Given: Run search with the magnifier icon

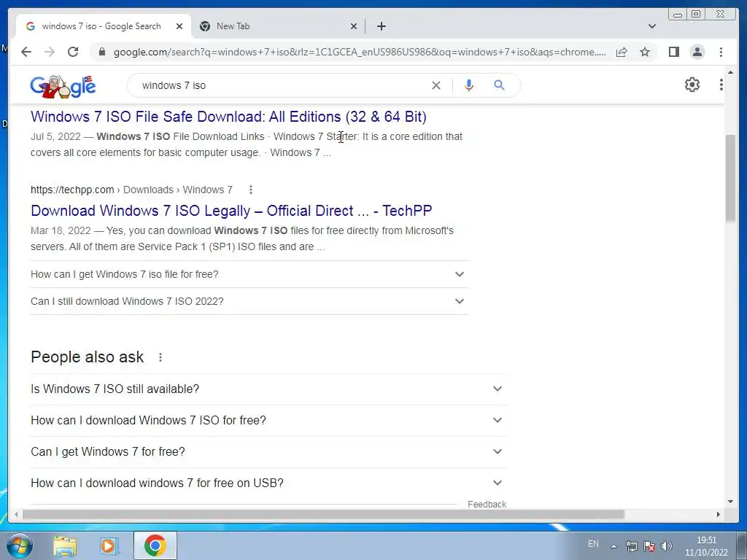Looking at the screenshot, I should click(x=499, y=85).
